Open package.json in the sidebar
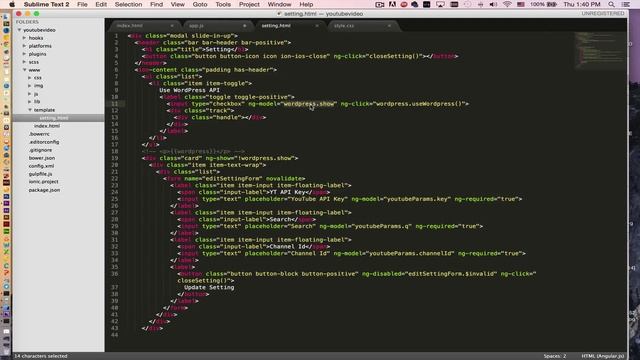 pyautogui.click(x=44, y=190)
